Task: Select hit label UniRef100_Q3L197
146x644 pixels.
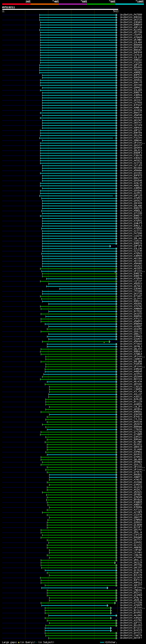Action: (x=131, y=58)
